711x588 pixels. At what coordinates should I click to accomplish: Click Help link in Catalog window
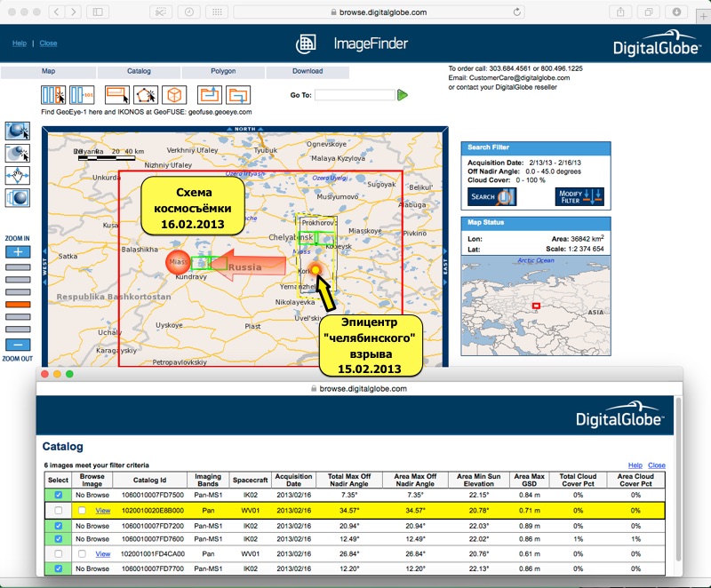tap(635, 465)
